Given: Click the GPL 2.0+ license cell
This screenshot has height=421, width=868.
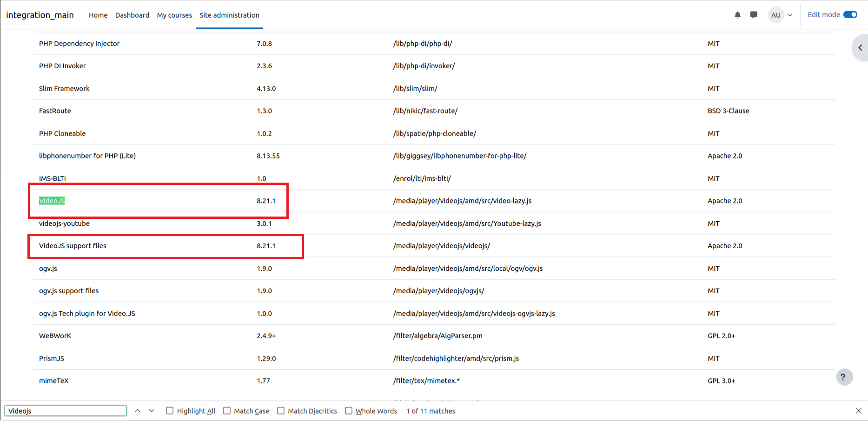Looking at the screenshot, I should (721, 336).
